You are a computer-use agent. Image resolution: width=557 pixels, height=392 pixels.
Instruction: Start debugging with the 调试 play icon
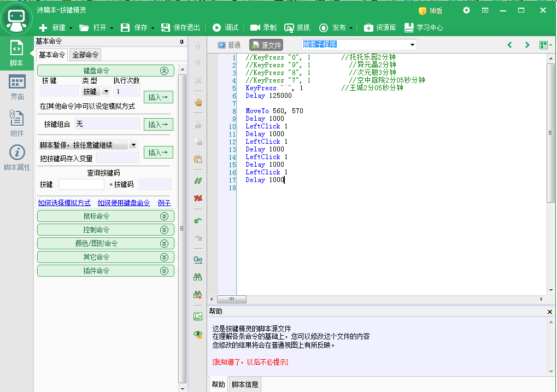tap(216, 28)
